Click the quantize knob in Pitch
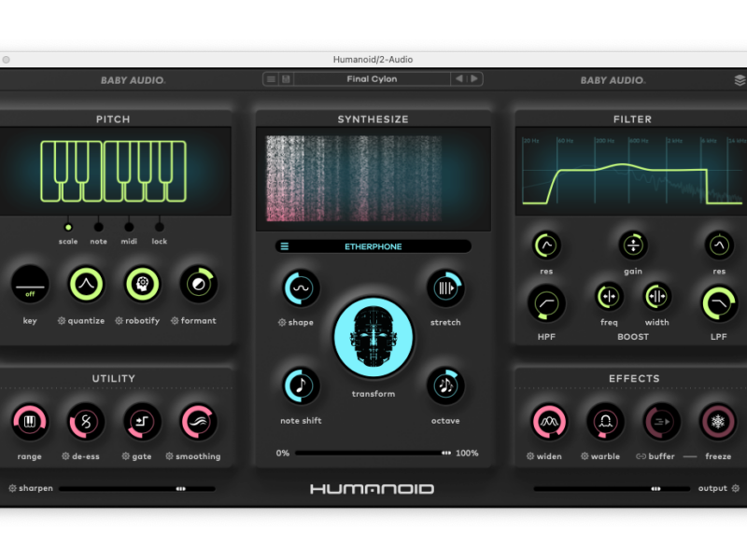Screen dimensions: 747x560 point(86,285)
